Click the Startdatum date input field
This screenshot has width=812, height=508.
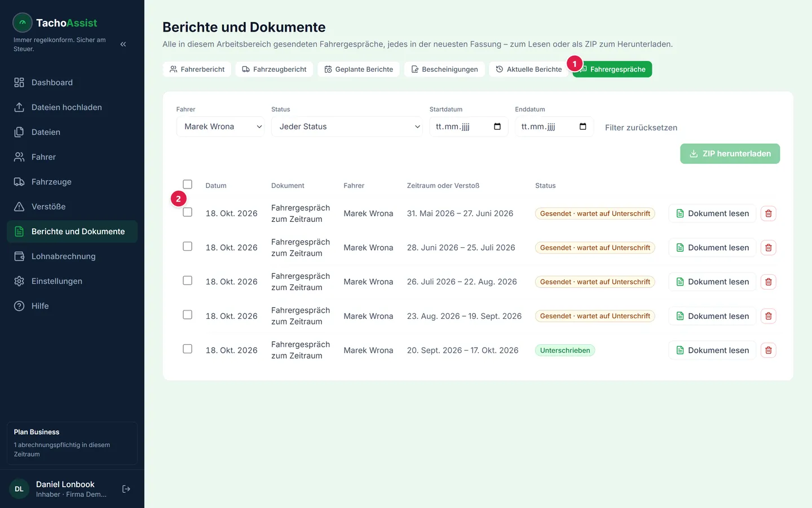click(469, 126)
